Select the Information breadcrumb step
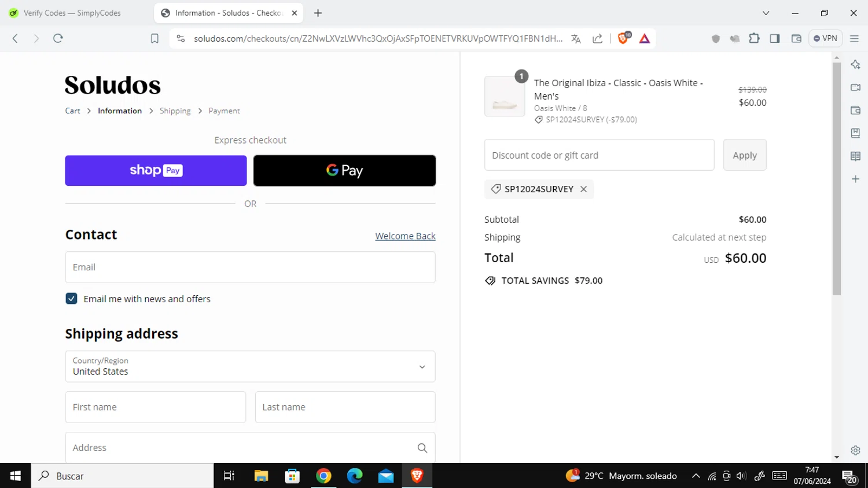The image size is (868, 488). click(x=120, y=111)
